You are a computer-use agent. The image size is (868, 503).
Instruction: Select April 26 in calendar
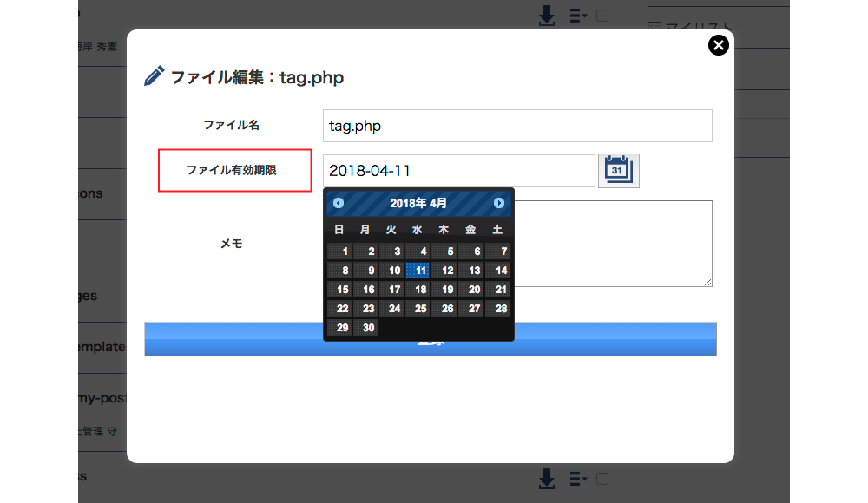click(444, 308)
